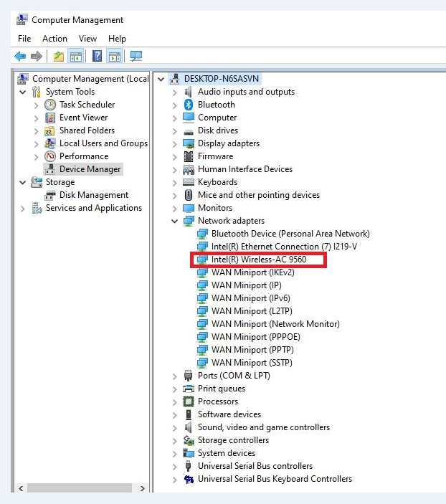Open the View menu

87,39
